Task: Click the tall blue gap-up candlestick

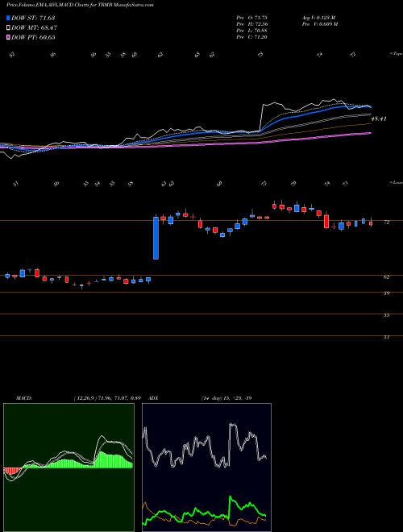Action: (156, 238)
